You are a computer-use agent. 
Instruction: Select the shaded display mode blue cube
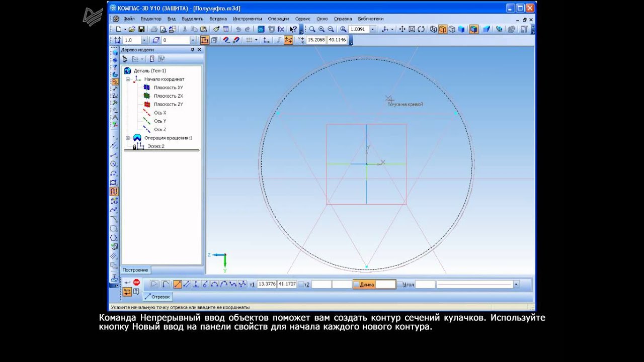(x=461, y=29)
